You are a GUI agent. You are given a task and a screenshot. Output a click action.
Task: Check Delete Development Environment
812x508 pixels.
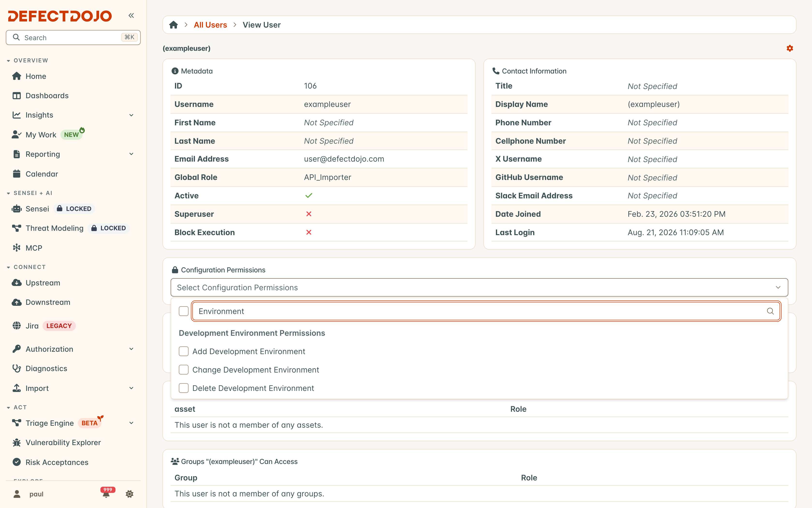coord(183,388)
